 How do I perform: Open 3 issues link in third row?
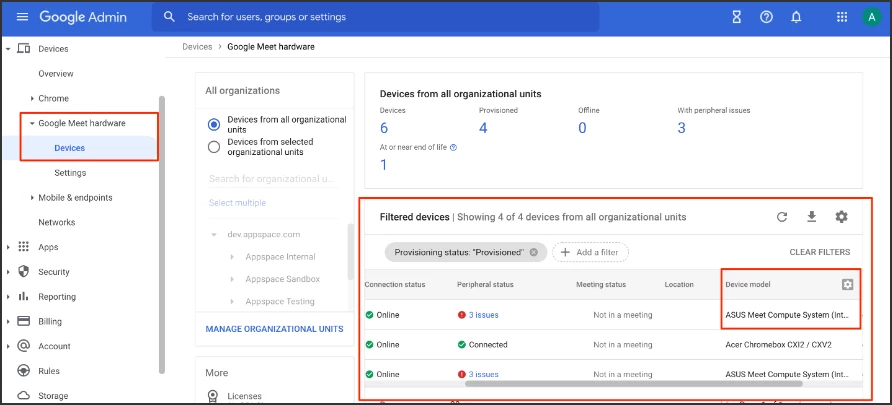[483, 374]
